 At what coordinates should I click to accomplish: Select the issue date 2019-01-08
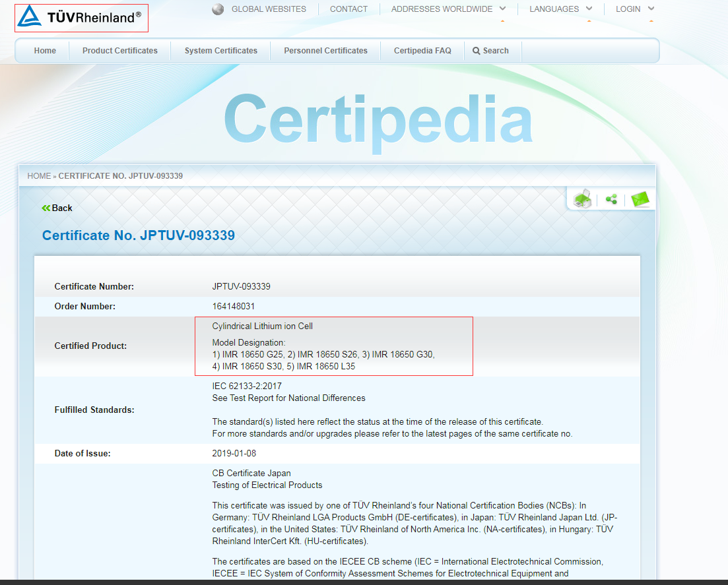(234, 453)
